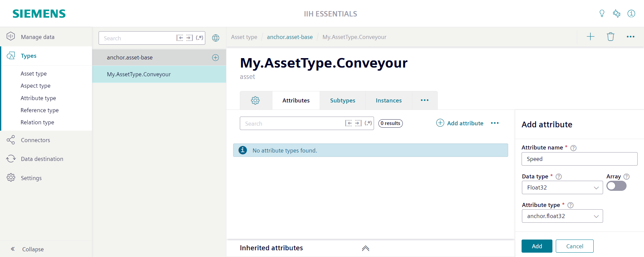Select anchor.asset-base in the tree

159,57
